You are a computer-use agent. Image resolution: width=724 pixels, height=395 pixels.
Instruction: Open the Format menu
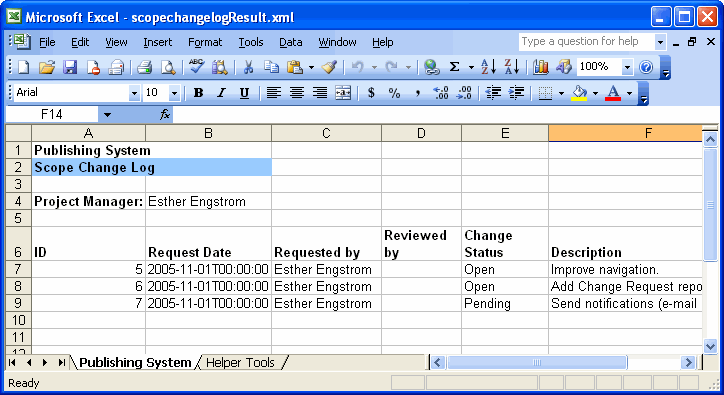point(205,43)
